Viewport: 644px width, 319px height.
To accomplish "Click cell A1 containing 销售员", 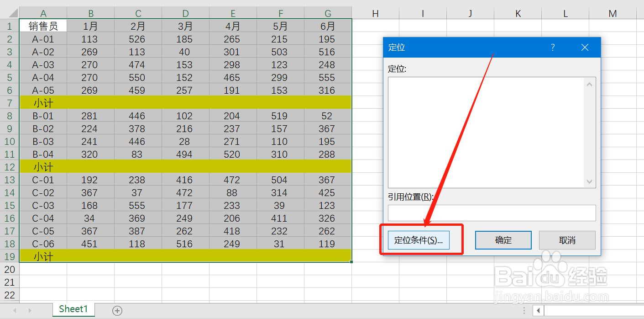I will [43, 26].
